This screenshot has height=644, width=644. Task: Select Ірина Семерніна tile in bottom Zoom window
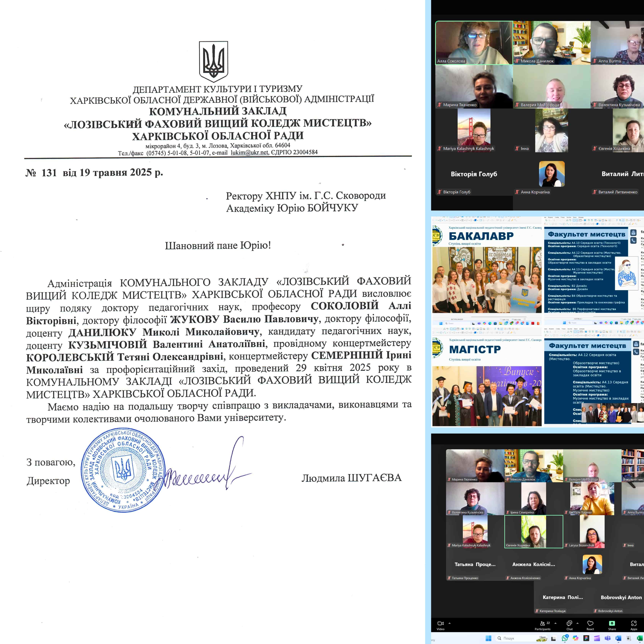534,498
